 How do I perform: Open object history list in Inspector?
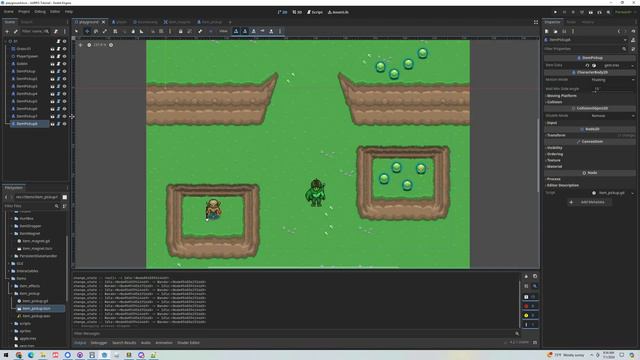pos(633,31)
